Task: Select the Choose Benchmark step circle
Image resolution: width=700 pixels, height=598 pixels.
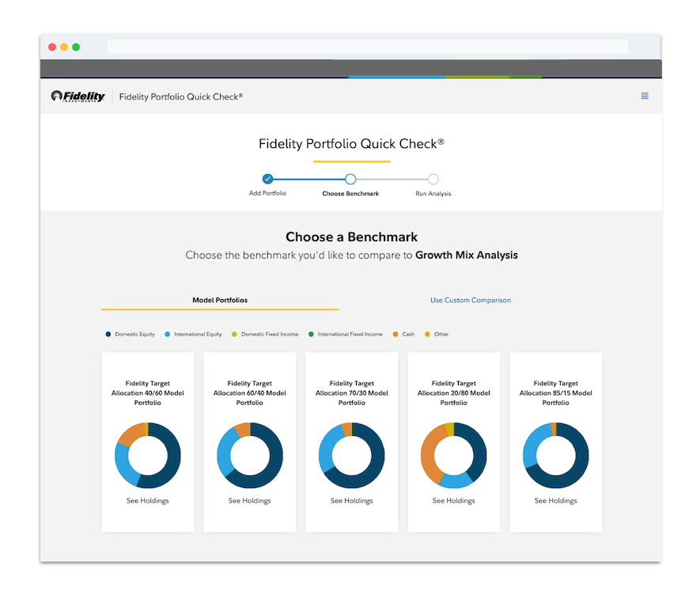Action: [x=350, y=179]
